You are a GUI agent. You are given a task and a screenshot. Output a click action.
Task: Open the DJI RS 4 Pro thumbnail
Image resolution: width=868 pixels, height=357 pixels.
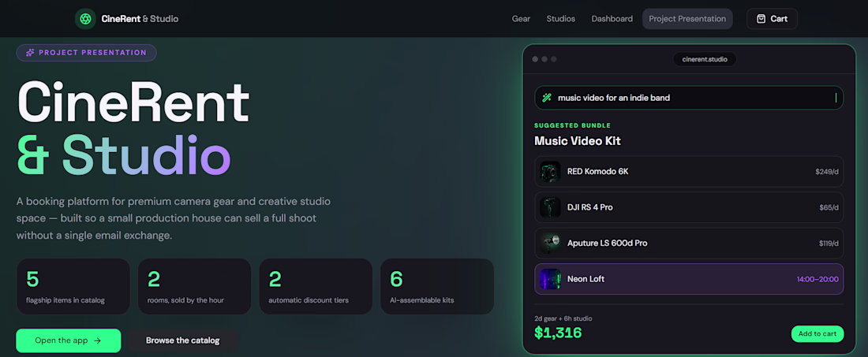pos(550,207)
